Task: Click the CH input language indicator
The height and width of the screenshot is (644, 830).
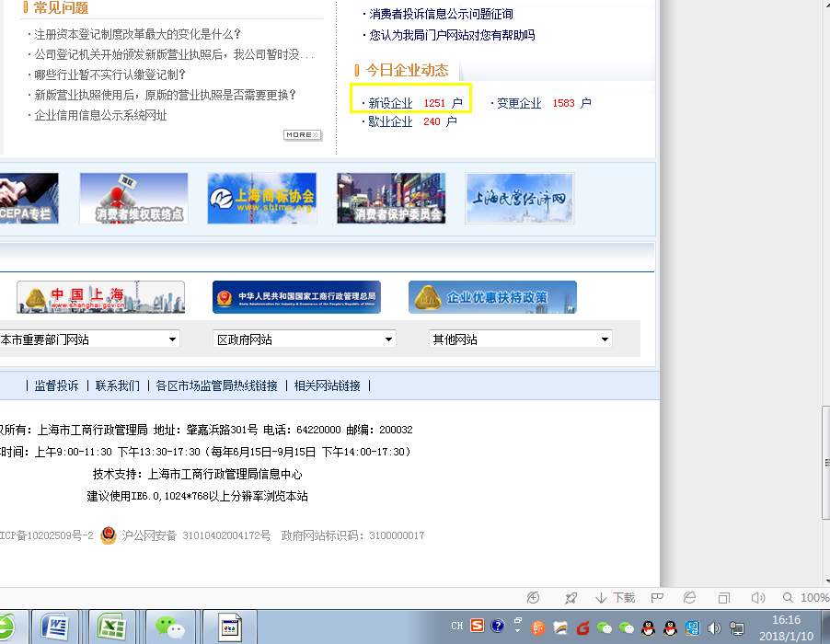Action: pyautogui.click(x=456, y=626)
